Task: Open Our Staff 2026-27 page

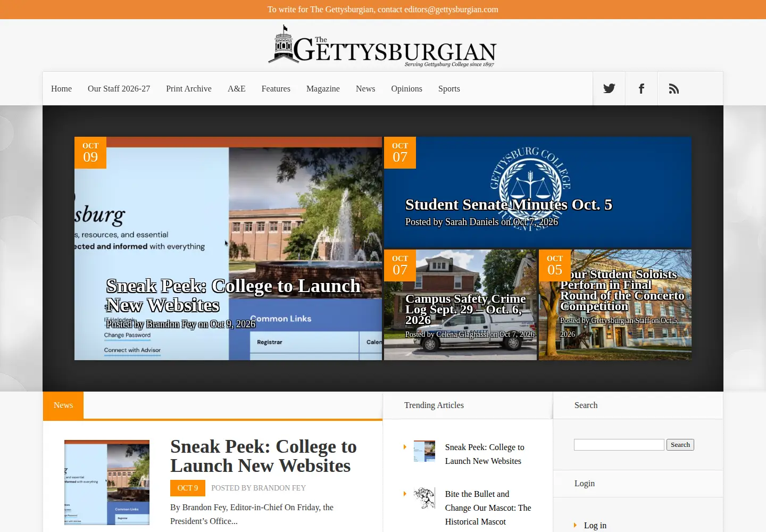Action: [119, 89]
